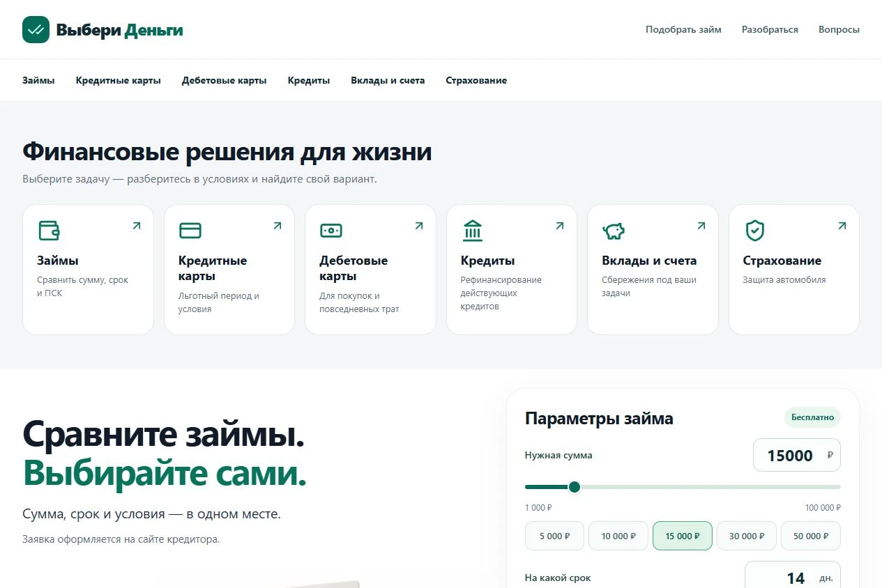Viewport: 882px width, 588px height.
Task: Click the 100 000 ₽ maximum label
Action: click(823, 508)
